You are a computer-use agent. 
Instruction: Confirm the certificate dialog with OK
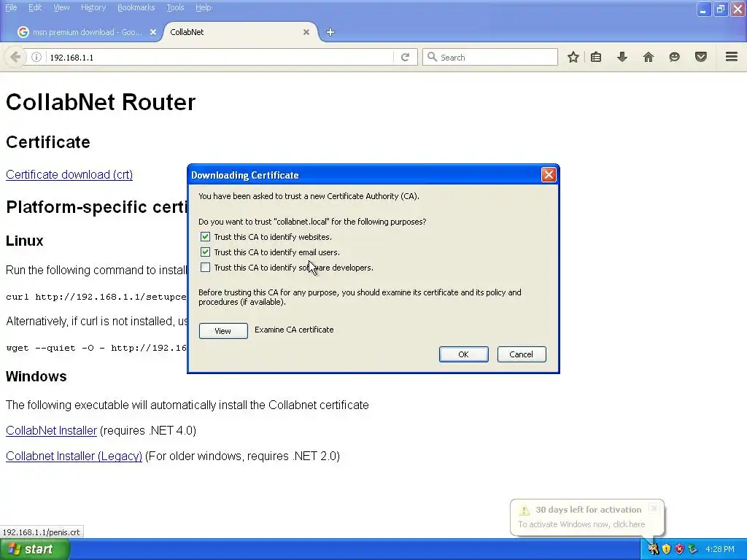pos(463,354)
